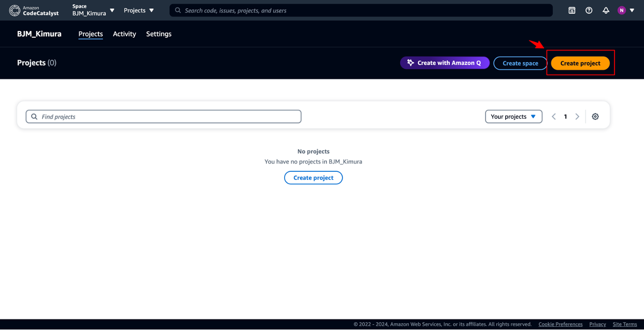Viewport: 644px width, 330px height.
Task: Click the orange Create project button
Action: coord(580,63)
